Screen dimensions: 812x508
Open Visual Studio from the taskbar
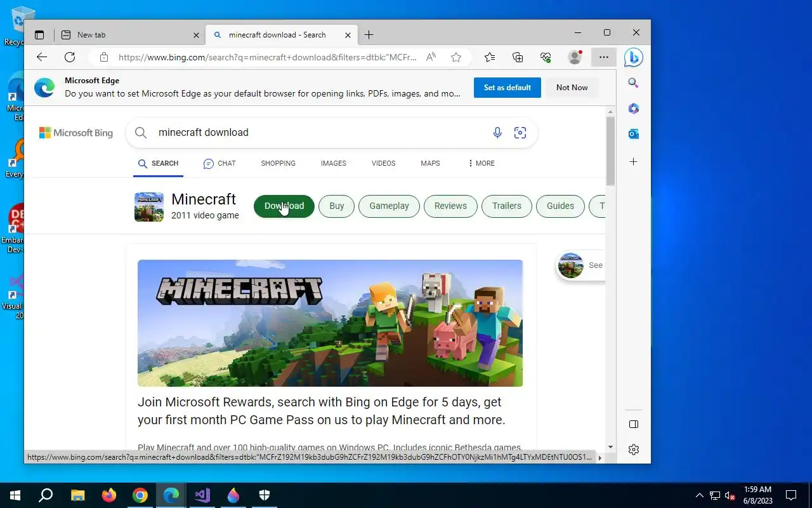coord(202,495)
